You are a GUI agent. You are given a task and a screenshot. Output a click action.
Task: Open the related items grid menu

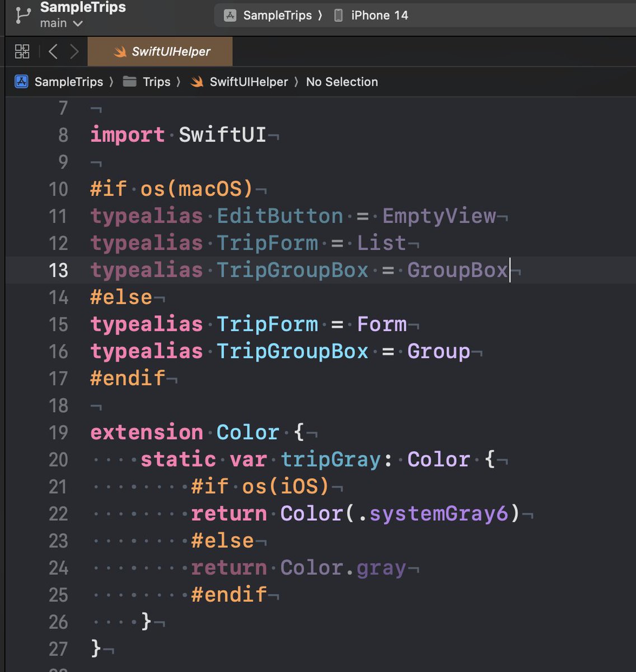[22, 52]
